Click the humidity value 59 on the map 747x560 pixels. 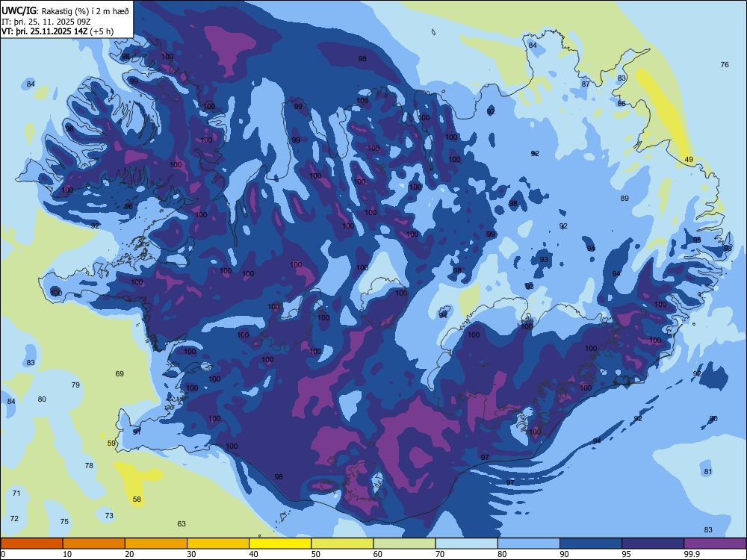[x=111, y=443]
